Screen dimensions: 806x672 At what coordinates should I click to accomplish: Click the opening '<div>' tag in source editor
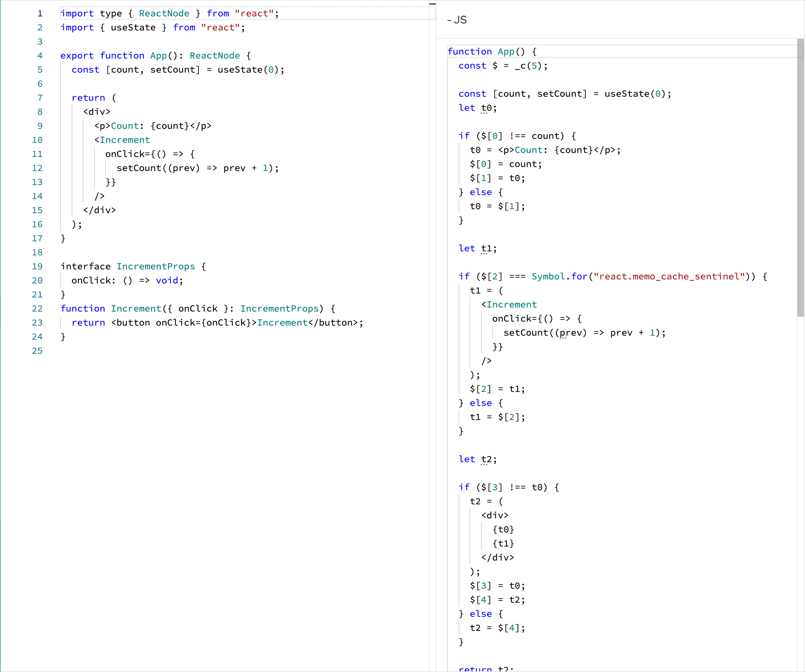click(97, 112)
